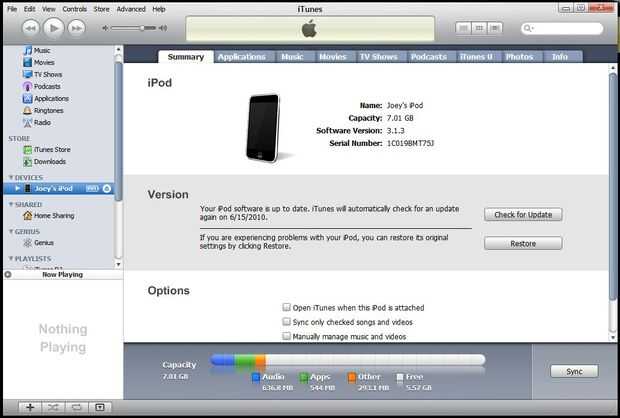The width and height of the screenshot is (620, 418).
Task: Open the Help menu
Action: click(159, 9)
